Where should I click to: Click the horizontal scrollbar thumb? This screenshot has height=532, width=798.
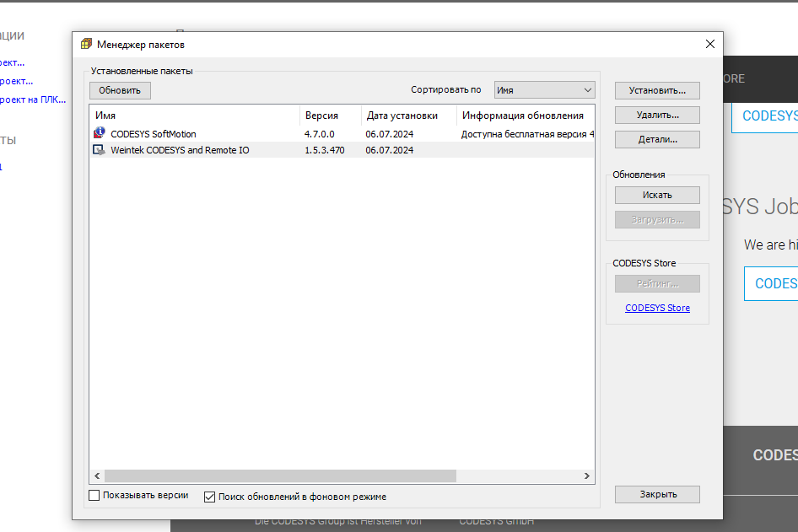point(280,476)
